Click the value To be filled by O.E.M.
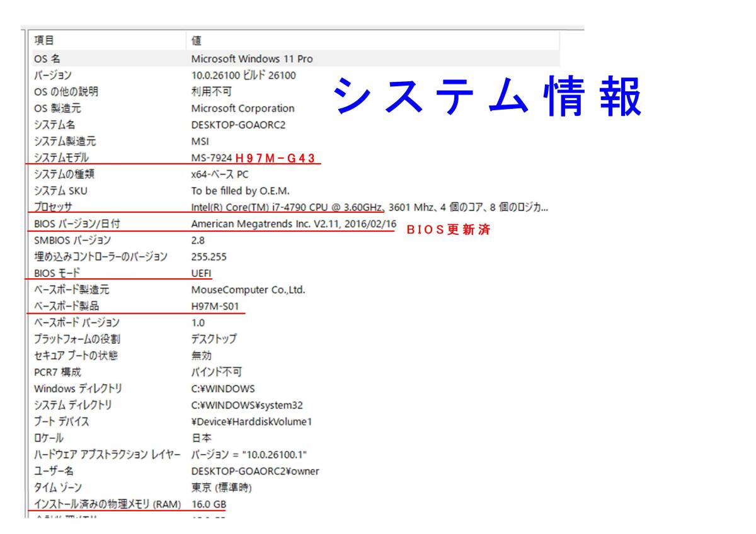The height and width of the screenshot is (534, 756). pos(241,191)
